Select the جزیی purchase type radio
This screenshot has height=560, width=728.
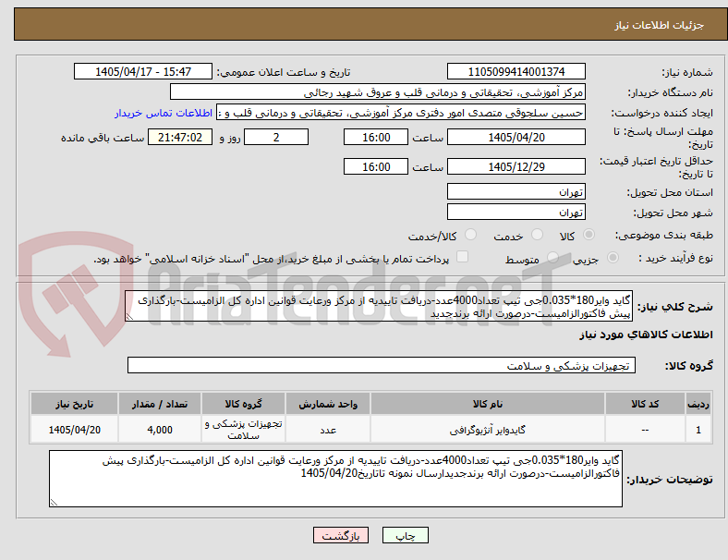point(613,257)
